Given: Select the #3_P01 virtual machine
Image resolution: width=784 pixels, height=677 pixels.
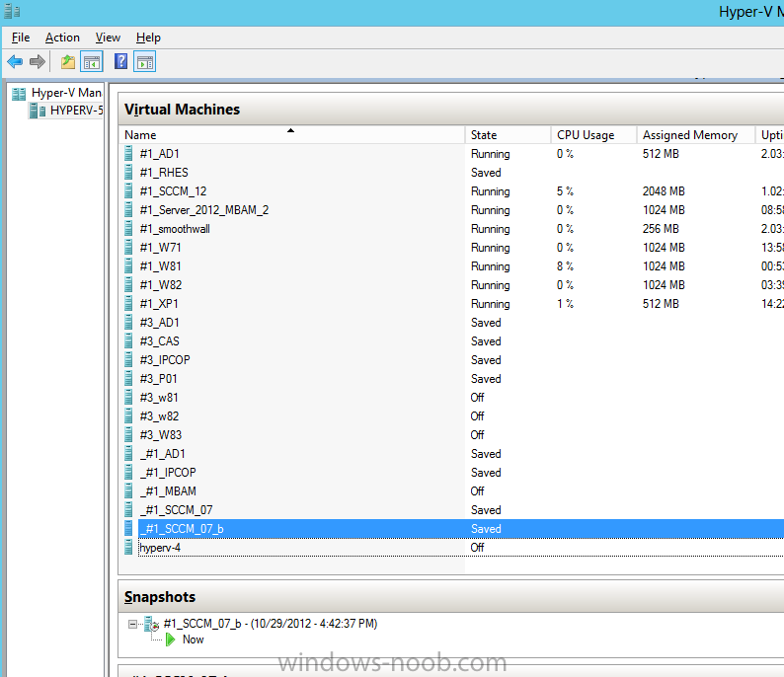Looking at the screenshot, I should click(x=159, y=378).
